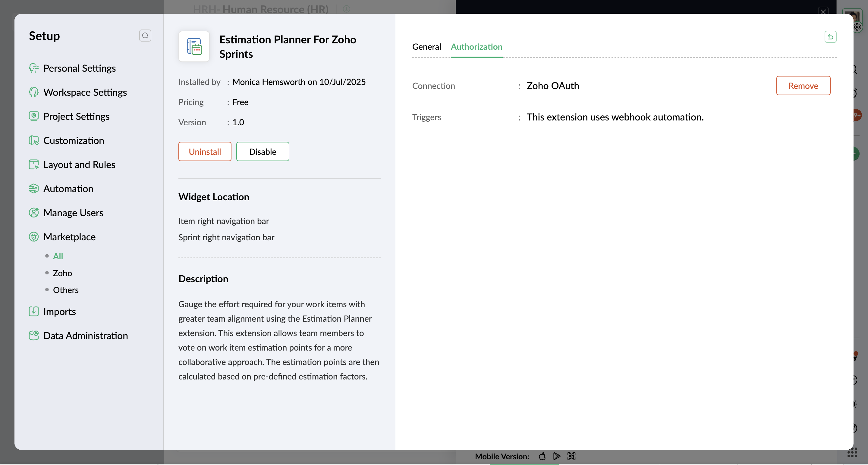Select the All marketplace filter
Image resolution: width=868 pixels, height=465 pixels.
click(58, 256)
